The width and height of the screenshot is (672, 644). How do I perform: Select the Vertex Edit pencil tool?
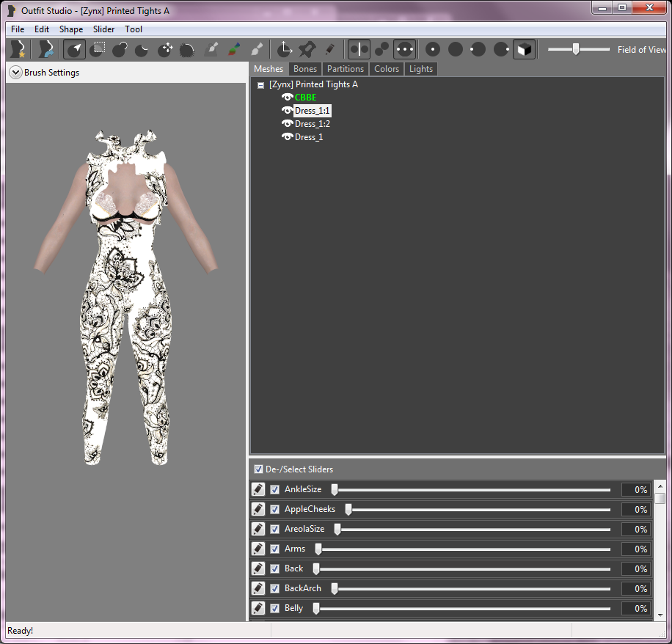click(329, 49)
